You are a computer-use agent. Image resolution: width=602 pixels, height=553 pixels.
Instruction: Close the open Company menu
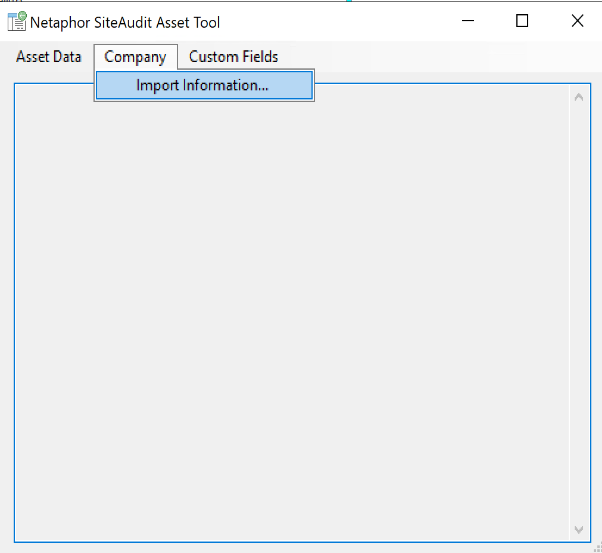tap(136, 57)
